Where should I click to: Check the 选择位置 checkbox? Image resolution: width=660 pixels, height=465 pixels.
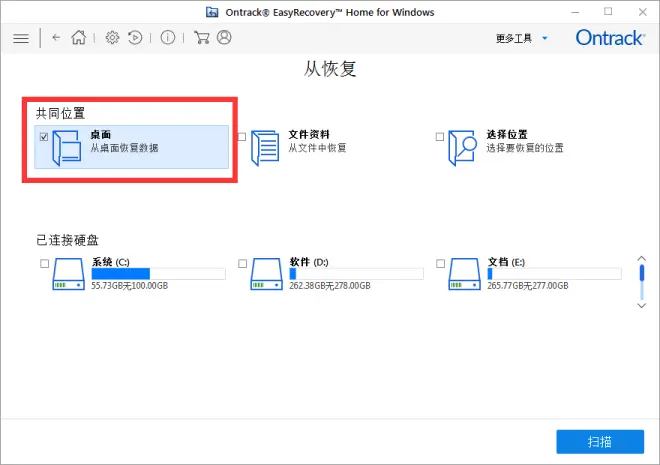440,137
